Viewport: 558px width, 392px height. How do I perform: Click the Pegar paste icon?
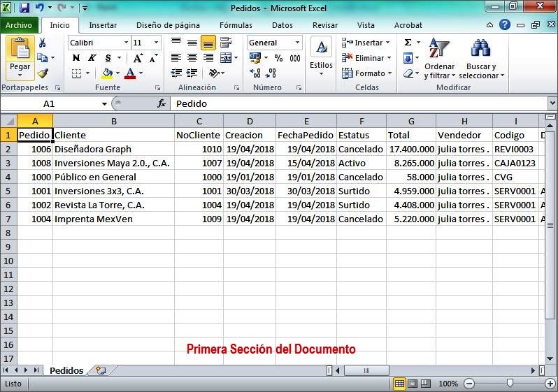coord(20,49)
